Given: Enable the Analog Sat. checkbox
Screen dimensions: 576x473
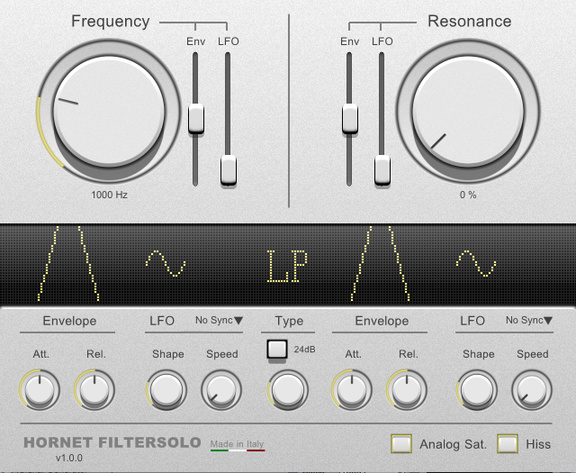Looking at the screenshot, I should [x=401, y=444].
